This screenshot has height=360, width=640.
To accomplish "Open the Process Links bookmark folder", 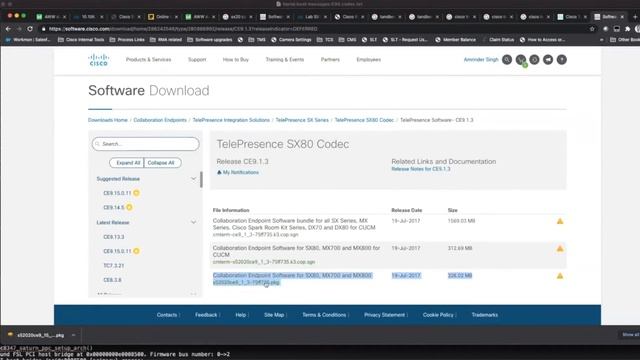I will click(x=127, y=40).
